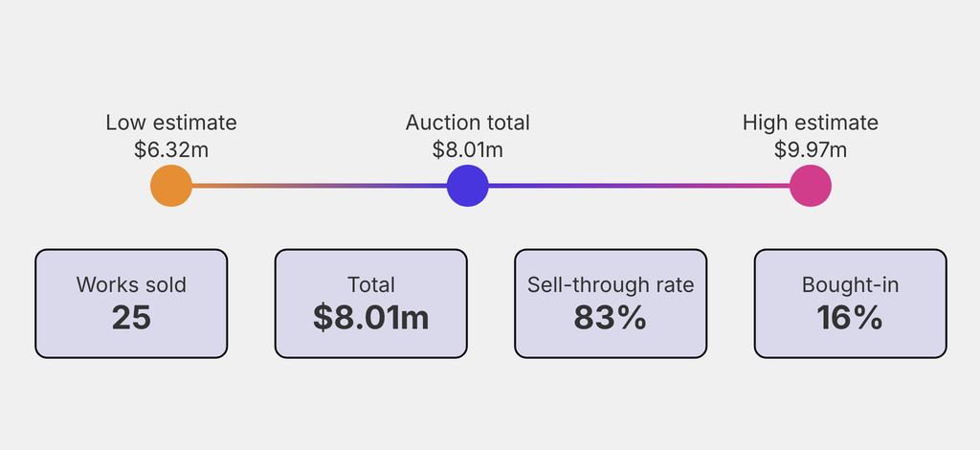Click the "Auction total" label above the line
The width and height of the screenshot is (980, 450).
tap(467, 123)
